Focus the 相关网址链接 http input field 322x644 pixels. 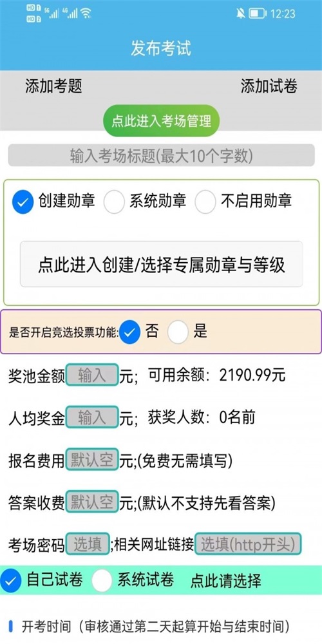click(248, 544)
